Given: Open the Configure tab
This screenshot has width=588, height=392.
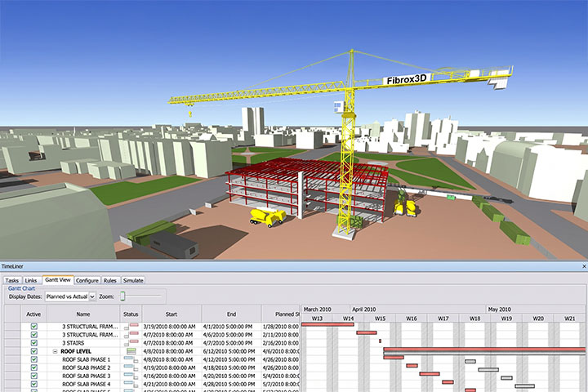Looking at the screenshot, I should [x=87, y=280].
